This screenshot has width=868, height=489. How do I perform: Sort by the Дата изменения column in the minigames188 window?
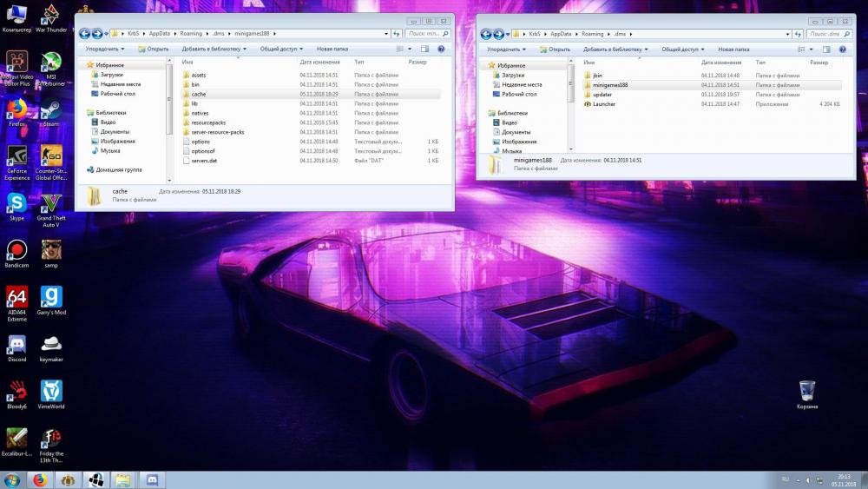pyautogui.click(x=319, y=63)
